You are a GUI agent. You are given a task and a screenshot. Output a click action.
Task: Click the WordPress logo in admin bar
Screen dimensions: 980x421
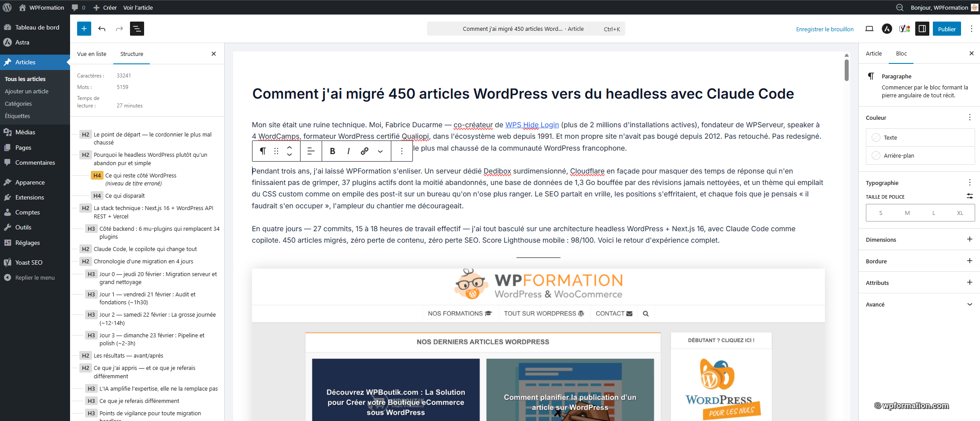tap(7, 7)
